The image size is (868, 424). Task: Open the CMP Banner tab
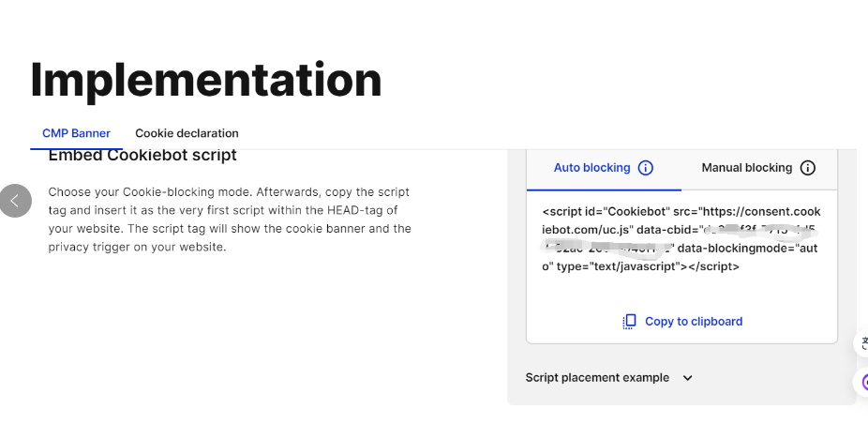[x=76, y=133]
